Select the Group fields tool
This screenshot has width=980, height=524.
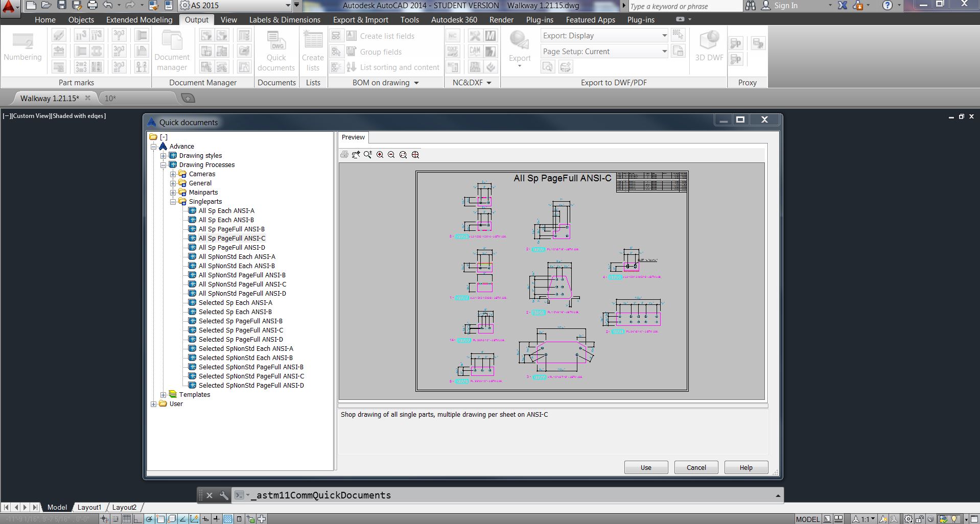351,52
